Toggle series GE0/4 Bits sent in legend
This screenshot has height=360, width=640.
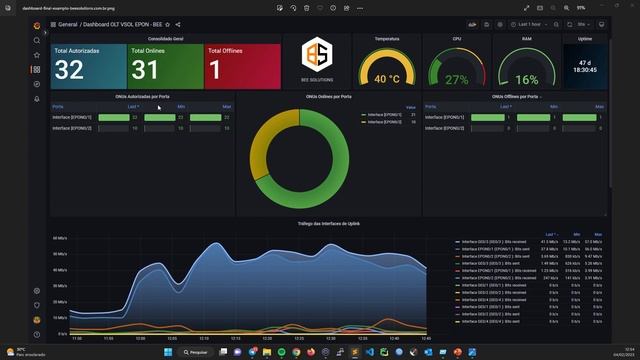coord(491,322)
